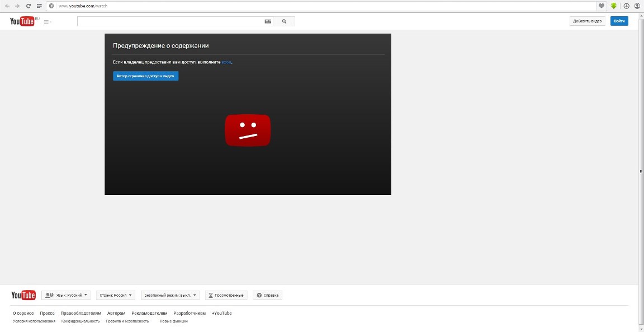Open the Прессе footer link
Screen dimensions: 644x332
pos(47,313)
